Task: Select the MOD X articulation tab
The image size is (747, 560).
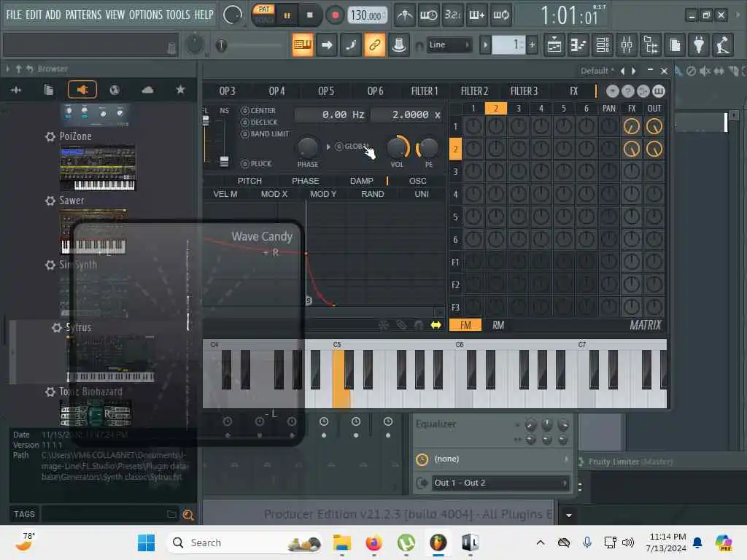Action: [x=274, y=194]
